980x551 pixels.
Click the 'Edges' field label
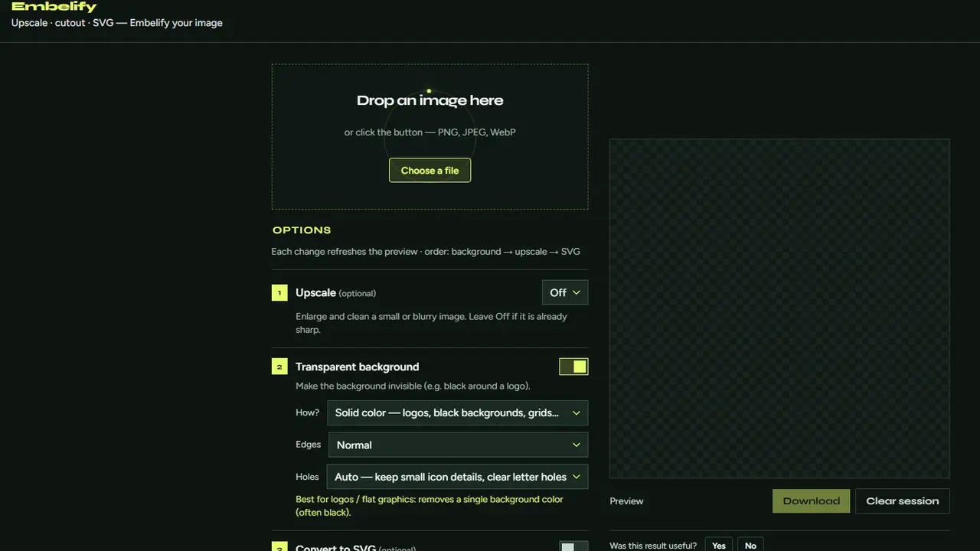click(x=309, y=445)
